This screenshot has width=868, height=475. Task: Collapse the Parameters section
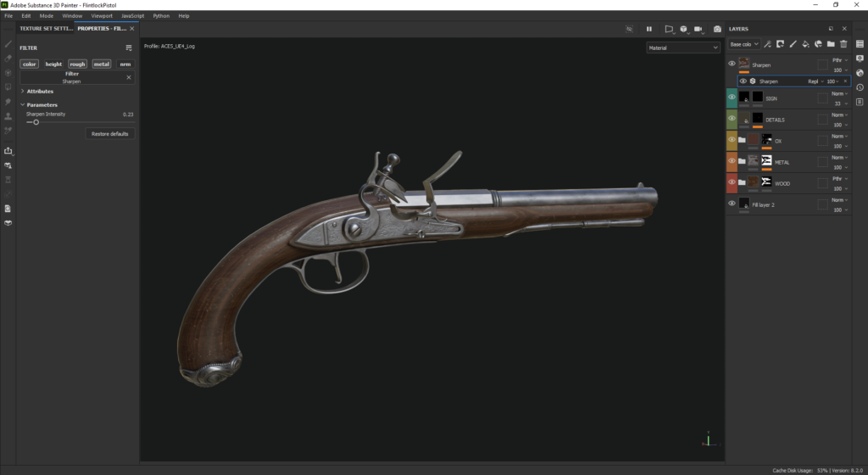(23, 104)
